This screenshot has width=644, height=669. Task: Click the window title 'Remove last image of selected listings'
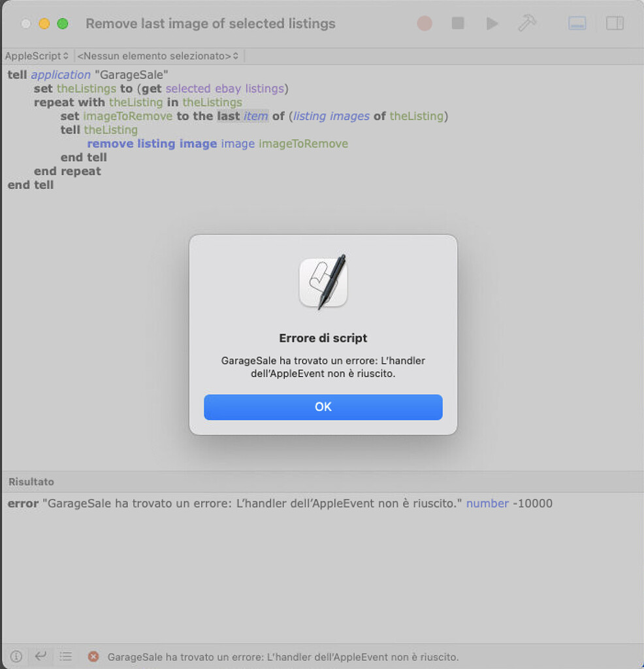point(211,24)
